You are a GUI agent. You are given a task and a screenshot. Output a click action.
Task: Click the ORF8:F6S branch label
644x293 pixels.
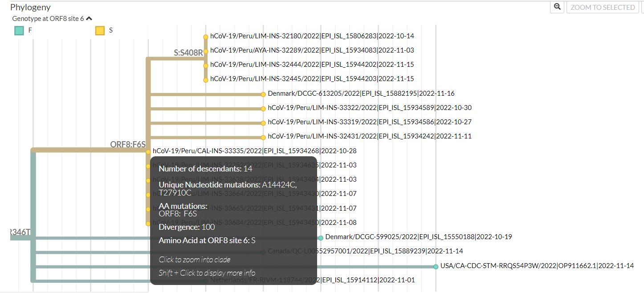(128, 144)
